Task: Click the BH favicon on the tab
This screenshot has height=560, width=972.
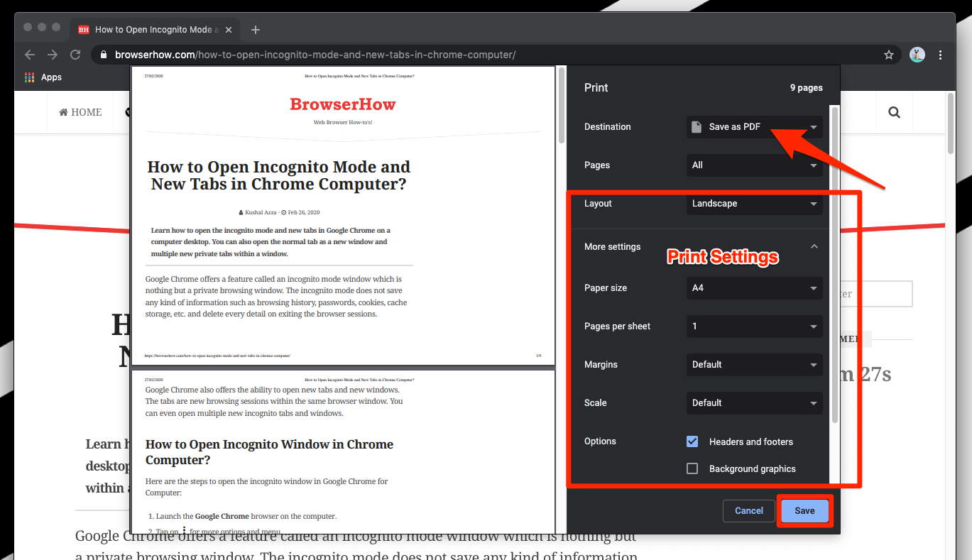Action: click(x=84, y=30)
